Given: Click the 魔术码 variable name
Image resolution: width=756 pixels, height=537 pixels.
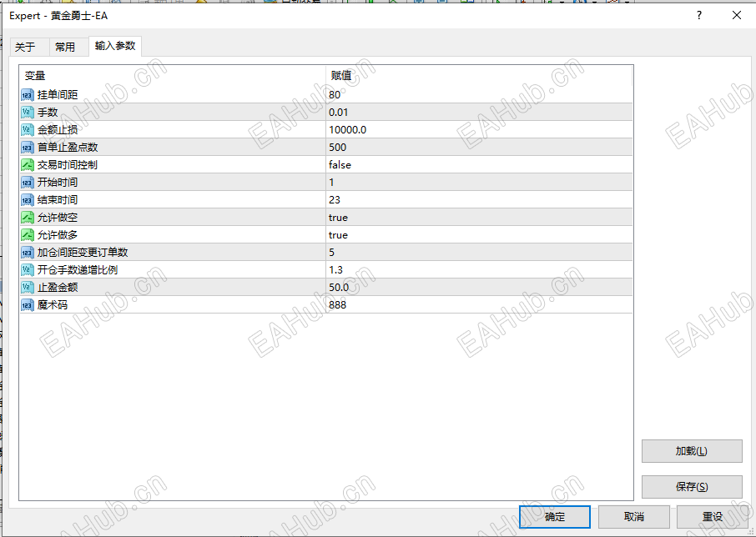Looking at the screenshot, I should pos(53,305).
